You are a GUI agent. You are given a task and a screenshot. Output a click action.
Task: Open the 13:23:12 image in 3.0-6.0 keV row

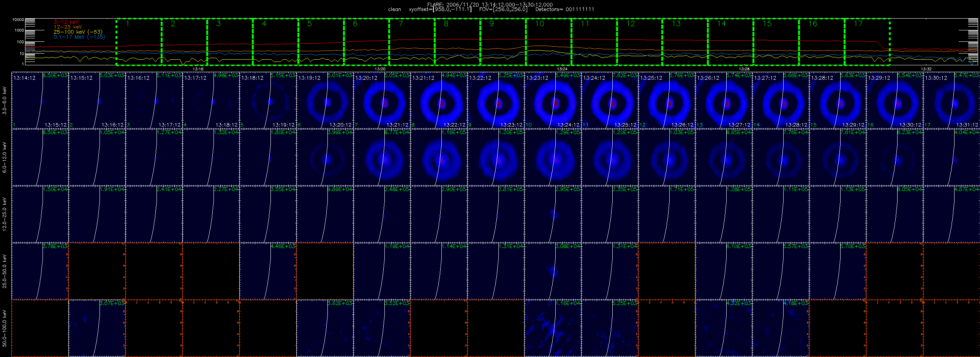click(x=553, y=100)
